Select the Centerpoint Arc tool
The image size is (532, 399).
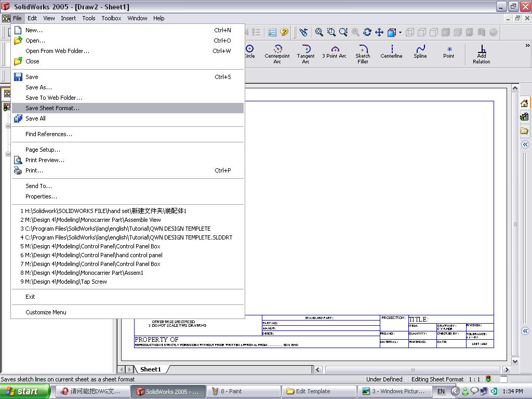[x=277, y=54]
